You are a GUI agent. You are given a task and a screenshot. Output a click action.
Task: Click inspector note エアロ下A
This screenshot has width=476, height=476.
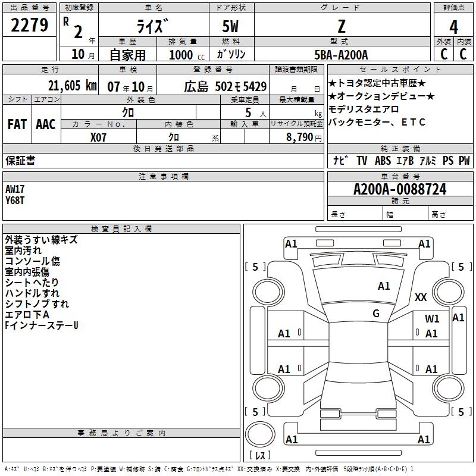27,315
